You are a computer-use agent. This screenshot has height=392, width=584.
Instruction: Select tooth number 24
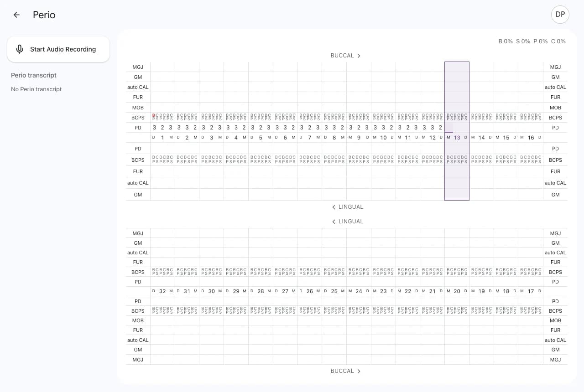(x=359, y=291)
